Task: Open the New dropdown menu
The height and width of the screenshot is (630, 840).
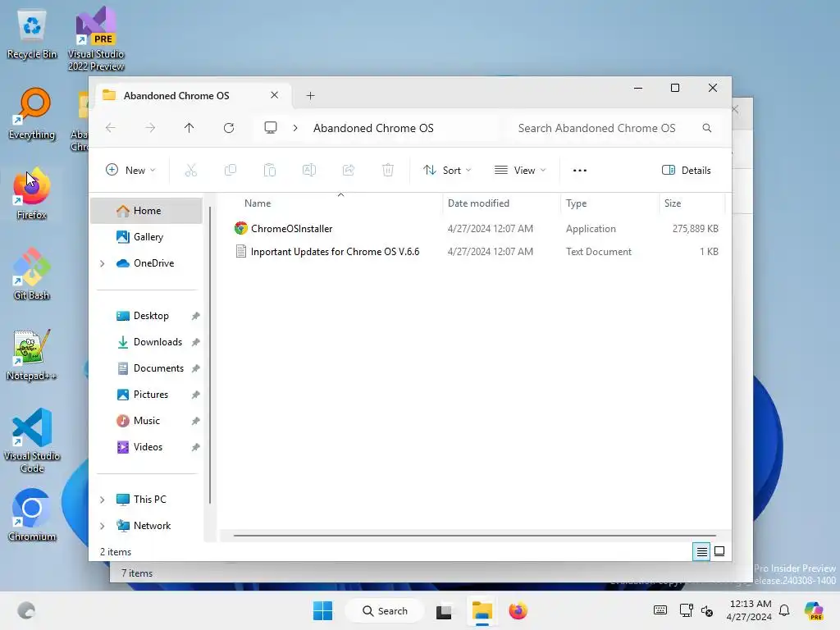Action: point(130,171)
